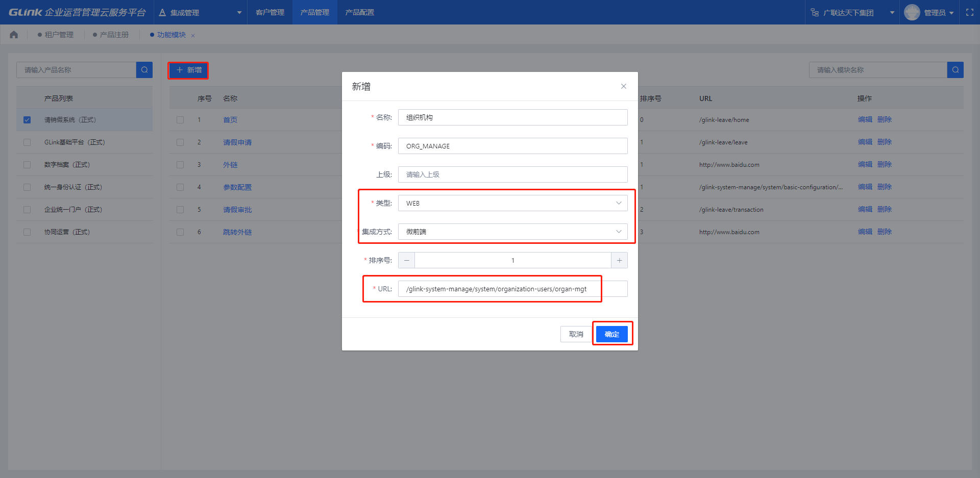Click the product name search icon button
Screen dimensions: 980x478
[x=144, y=70]
